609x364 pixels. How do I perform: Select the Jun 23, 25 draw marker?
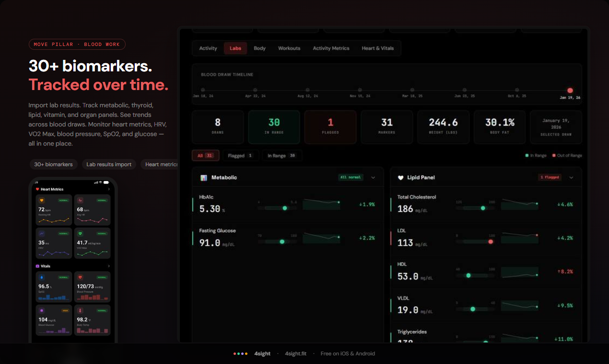pos(465,90)
